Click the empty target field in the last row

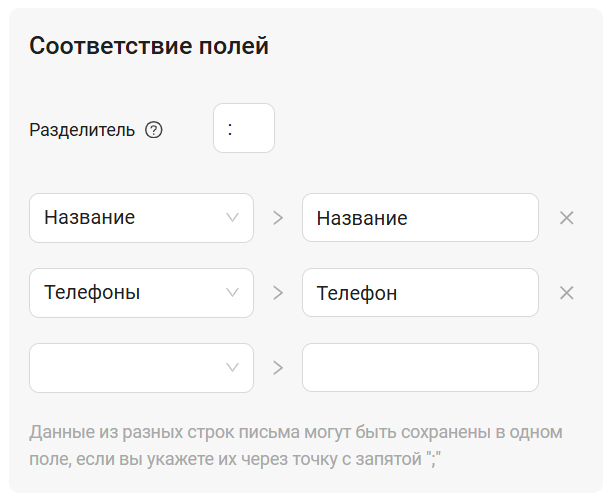click(x=420, y=368)
